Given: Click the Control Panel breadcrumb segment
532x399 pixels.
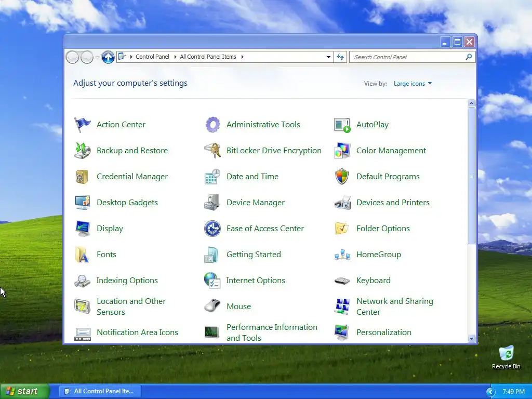Looking at the screenshot, I should point(152,57).
